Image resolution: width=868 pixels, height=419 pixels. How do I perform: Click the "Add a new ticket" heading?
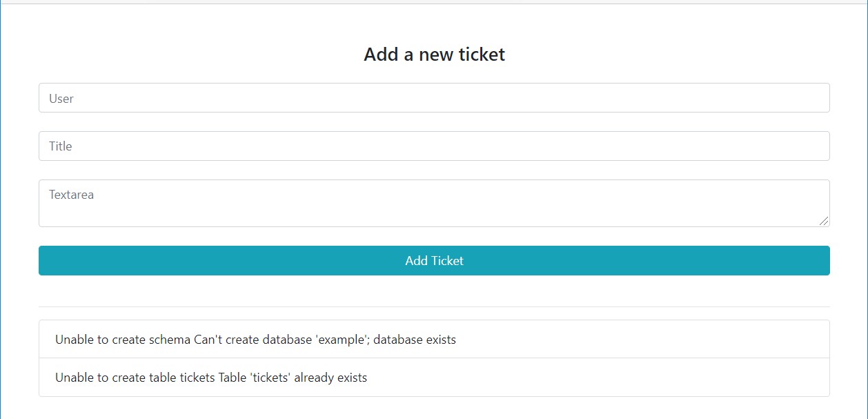pos(434,55)
